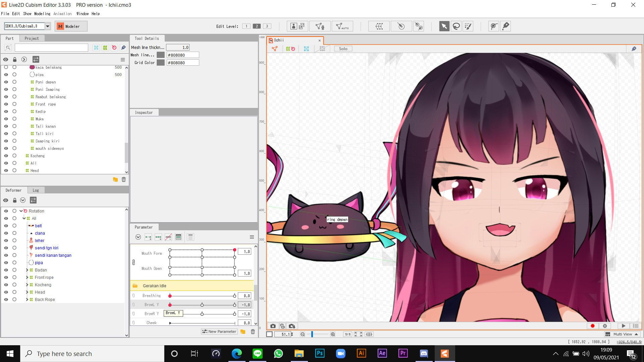
Task: Select the Gerakan Idle parameter group
Action: tap(192, 286)
